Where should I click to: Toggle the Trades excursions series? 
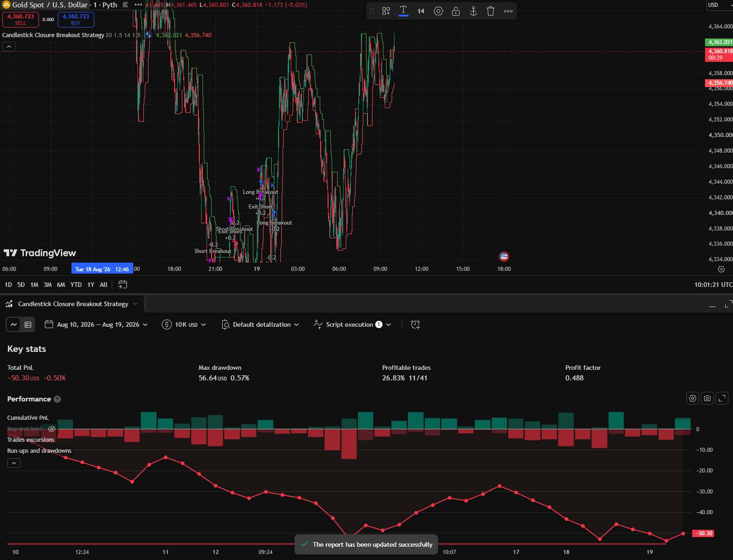tap(31, 439)
